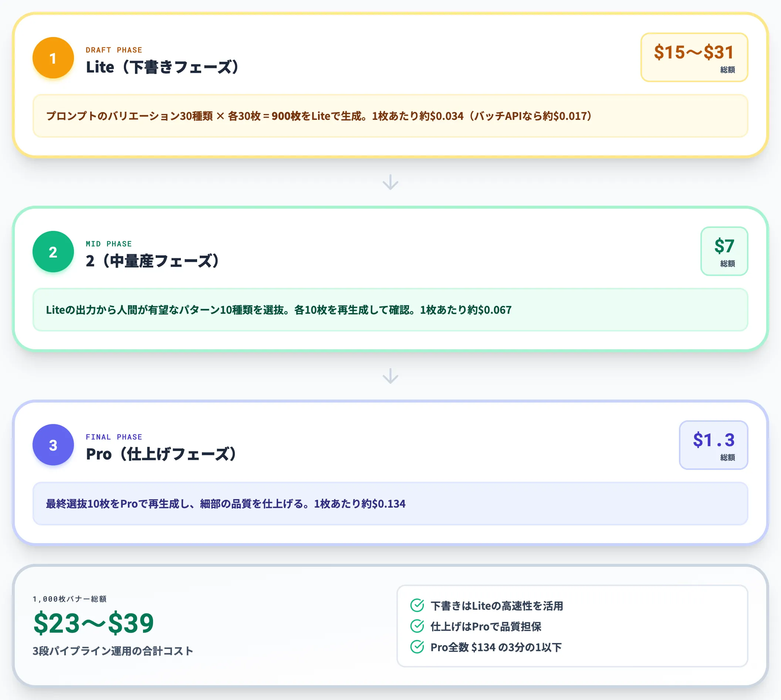The image size is (781, 700).
Task: Select the Lite（下書きフェーズ）heading
Action: coord(163,67)
